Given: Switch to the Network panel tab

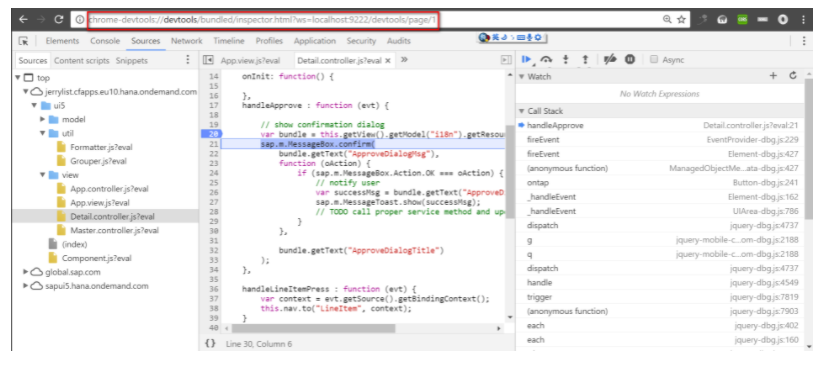Looking at the screenshot, I should [186, 41].
